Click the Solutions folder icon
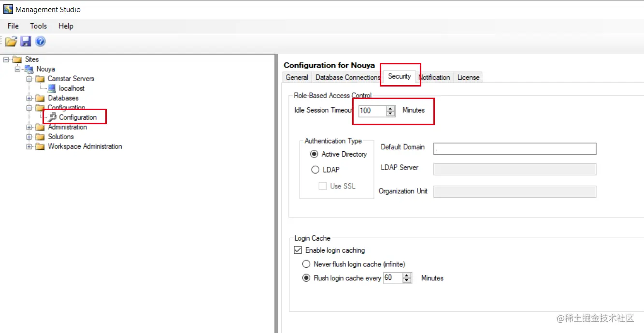The height and width of the screenshot is (333, 644). pos(40,137)
